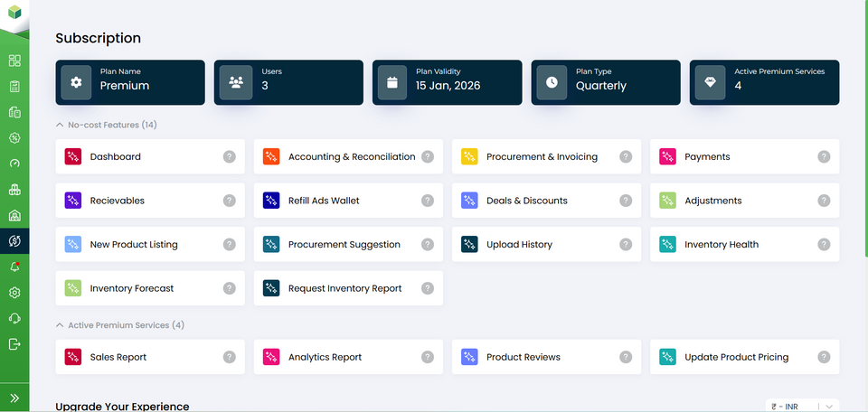Click the logout icon in sidebar
The width and height of the screenshot is (868, 412).
pyautogui.click(x=14, y=344)
